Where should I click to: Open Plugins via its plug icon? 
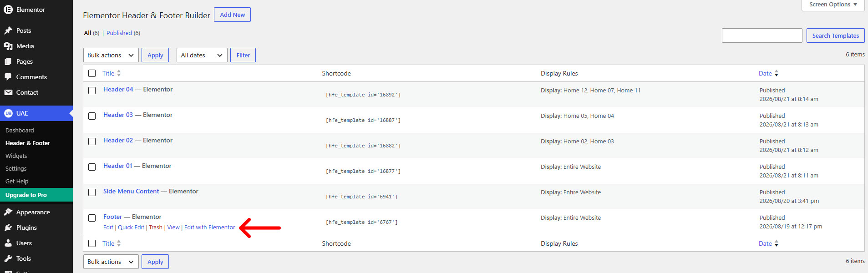point(8,227)
